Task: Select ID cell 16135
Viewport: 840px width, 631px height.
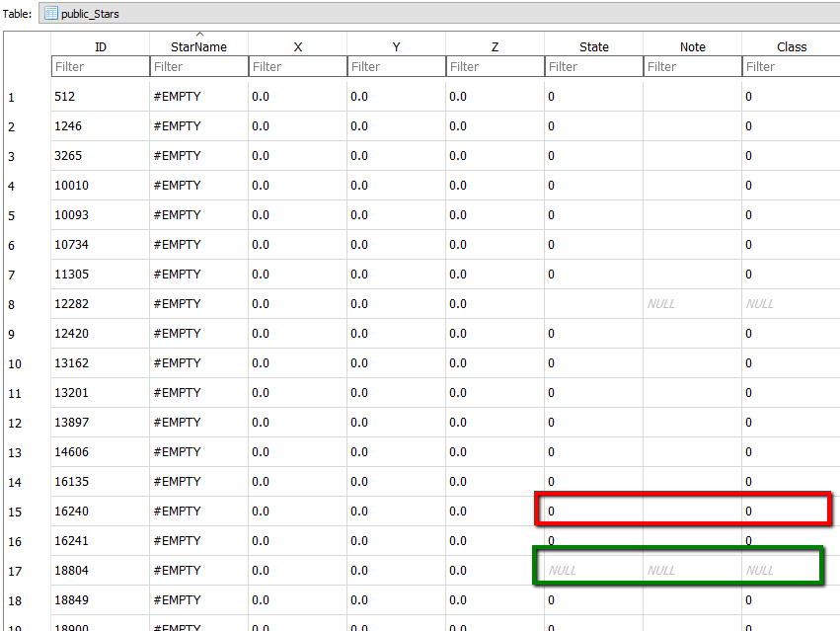Action: coord(100,482)
